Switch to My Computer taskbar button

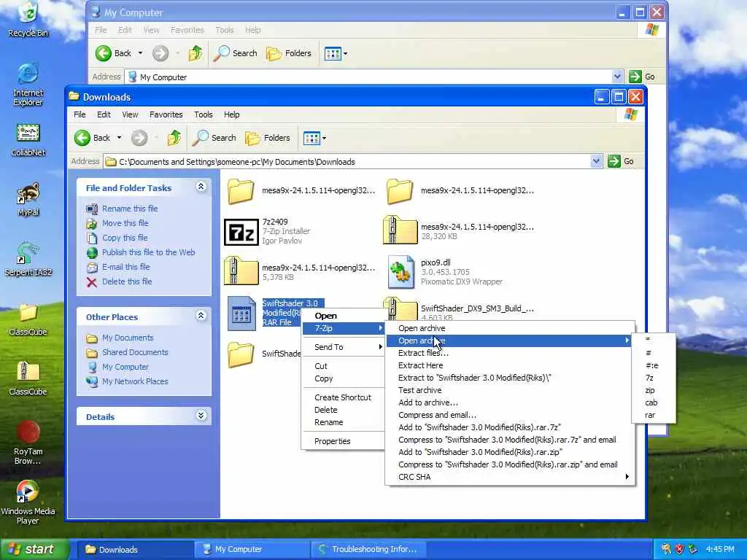(252, 549)
